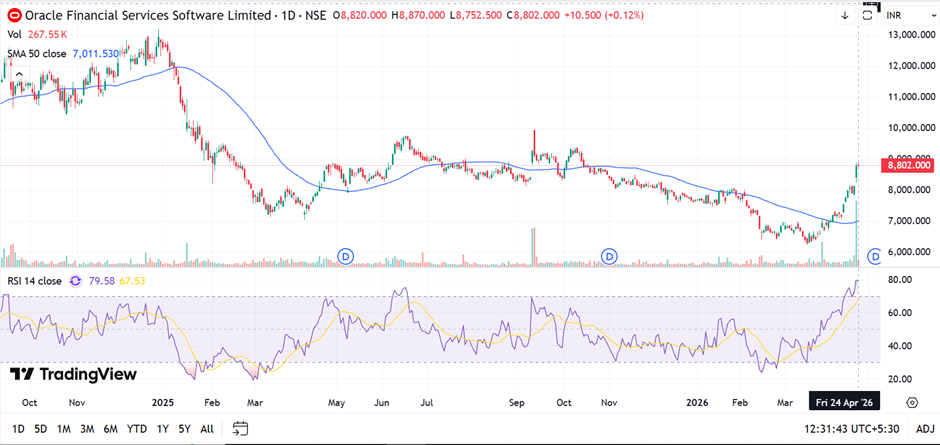
Task: Click the Oracle symbol logo icon
Action: pyautogui.click(x=15, y=16)
